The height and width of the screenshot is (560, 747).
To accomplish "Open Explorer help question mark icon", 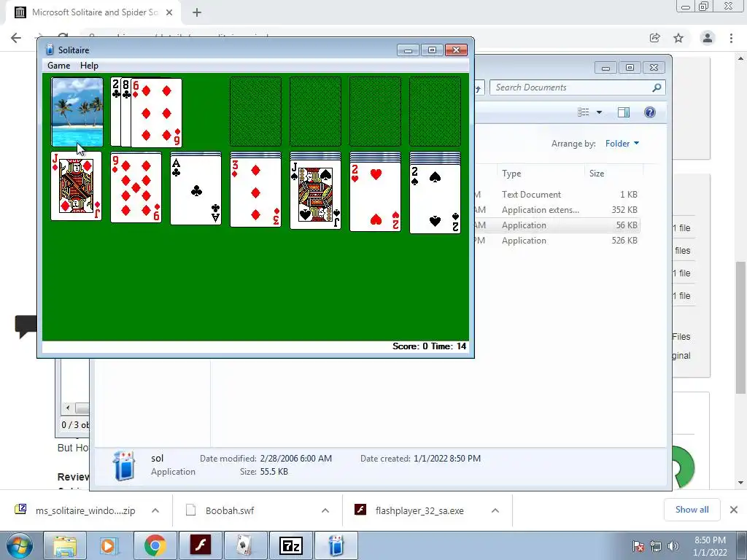I will (x=650, y=112).
